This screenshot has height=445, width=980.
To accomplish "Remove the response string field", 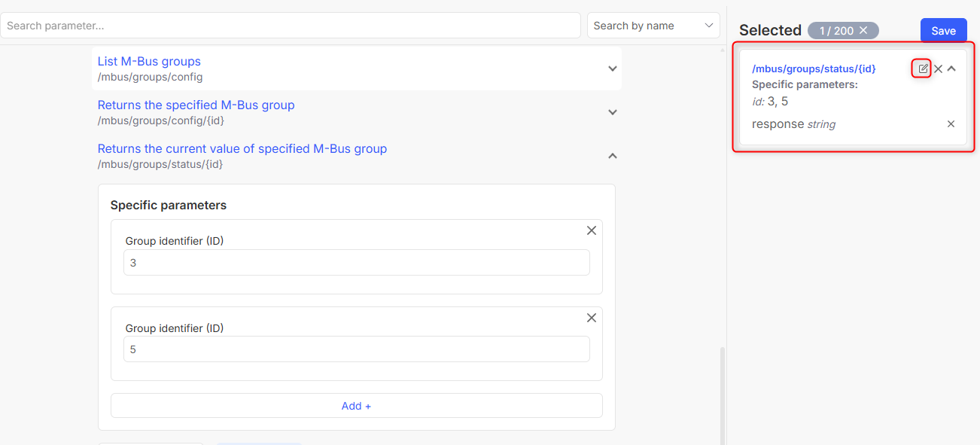I will 951,124.
